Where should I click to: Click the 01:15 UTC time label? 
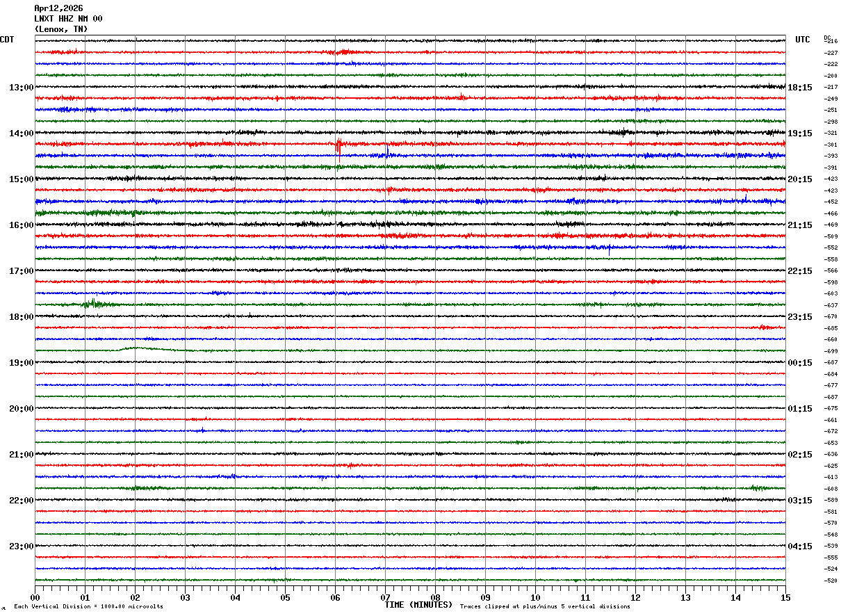coord(800,409)
